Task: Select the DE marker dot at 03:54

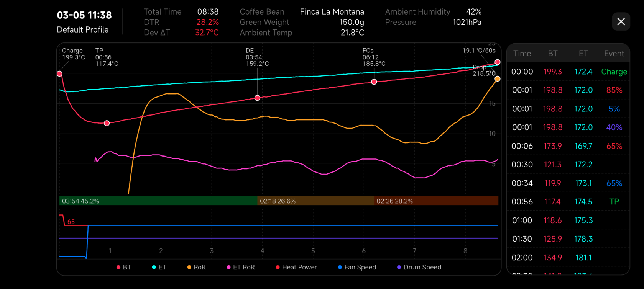Action: [x=258, y=98]
